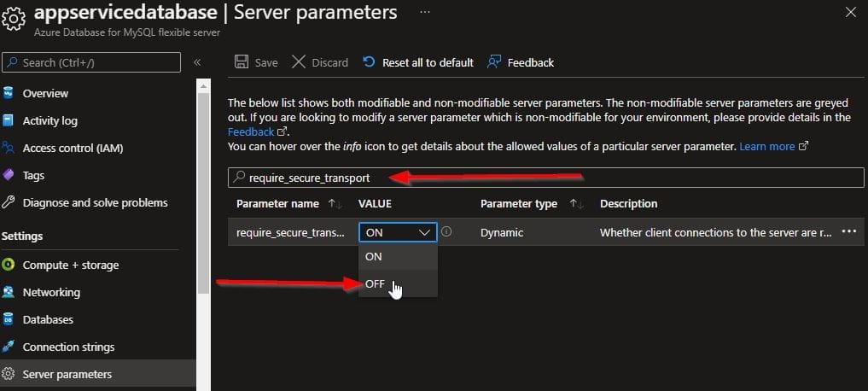The height and width of the screenshot is (391, 868).
Task: Select ON in the value dropdown
Action: coord(374,256)
